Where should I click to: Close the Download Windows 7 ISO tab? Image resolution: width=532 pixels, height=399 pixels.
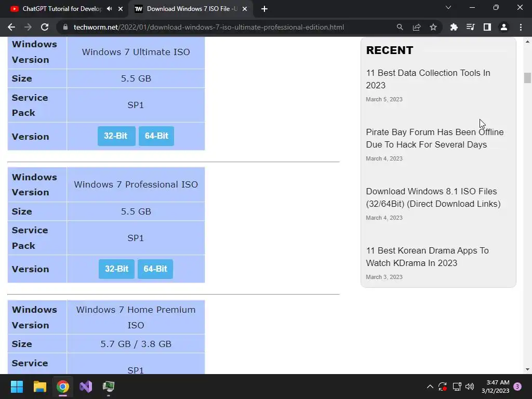pyautogui.click(x=245, y=9)
